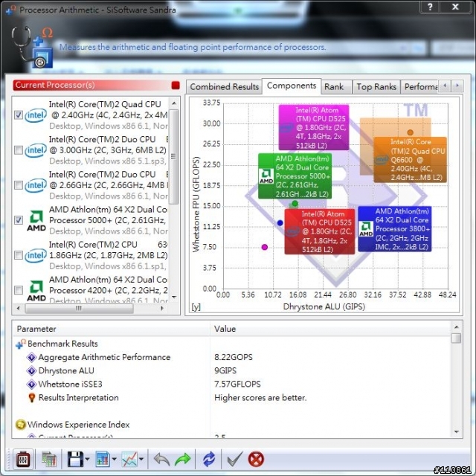Click the Windows Experience Index yellow icon
This screenshot has height=476, width=476.
pyautogui.click(x=20, y=425)
